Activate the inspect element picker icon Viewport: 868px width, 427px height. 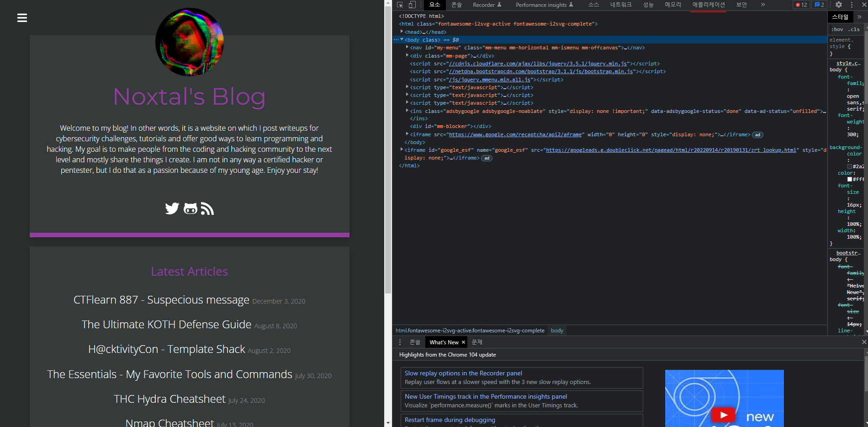coord(400,5)
